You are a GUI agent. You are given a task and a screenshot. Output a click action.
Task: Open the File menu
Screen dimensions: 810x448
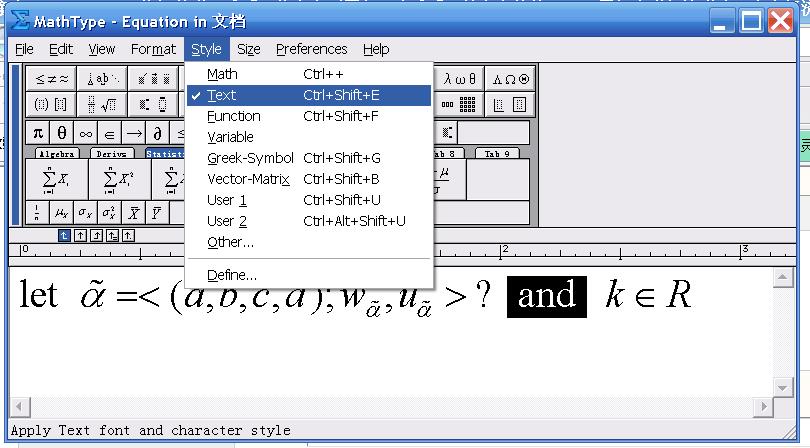24,49
